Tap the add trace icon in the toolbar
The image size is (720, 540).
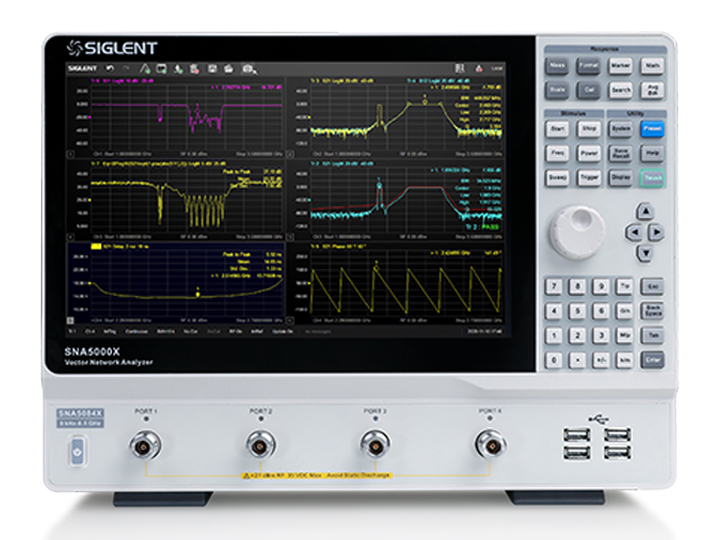click(x=145, y=68)
